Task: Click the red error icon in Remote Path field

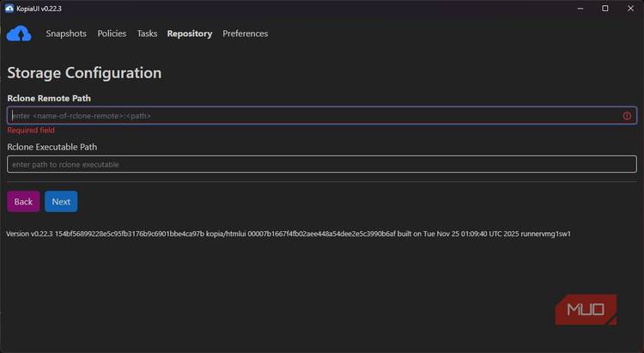Action: pos(627,116)
